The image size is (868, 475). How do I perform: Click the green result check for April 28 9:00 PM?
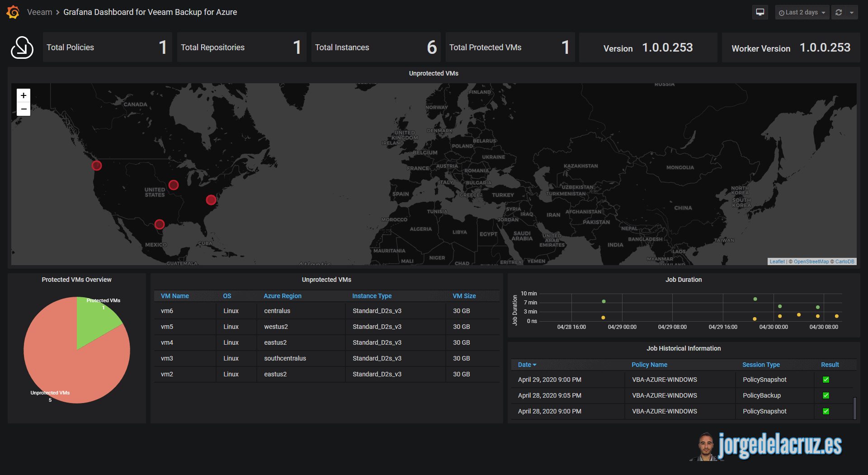pos(826,411)
